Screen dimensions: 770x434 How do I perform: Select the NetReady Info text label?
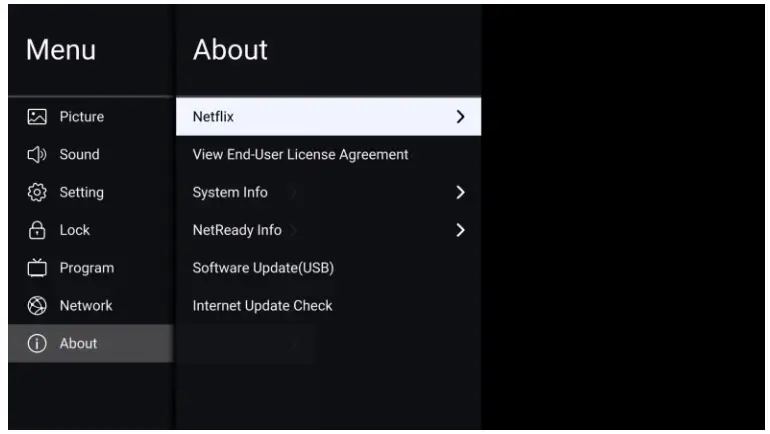[x=237, y=230]
